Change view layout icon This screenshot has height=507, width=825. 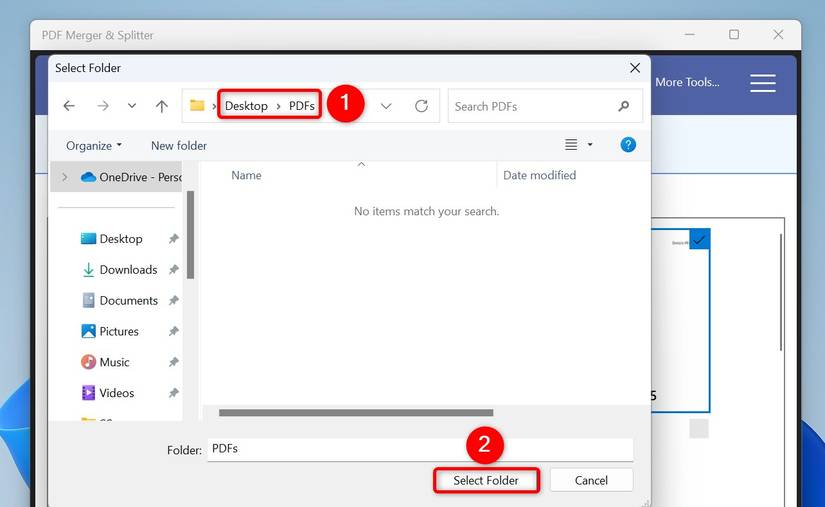tap(571, 145)
